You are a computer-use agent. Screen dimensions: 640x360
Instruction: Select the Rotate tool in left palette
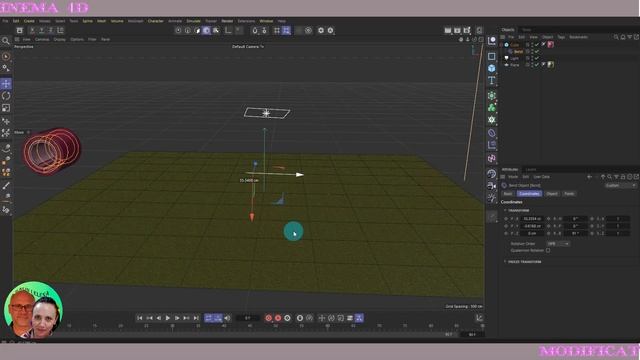[6, 96]
